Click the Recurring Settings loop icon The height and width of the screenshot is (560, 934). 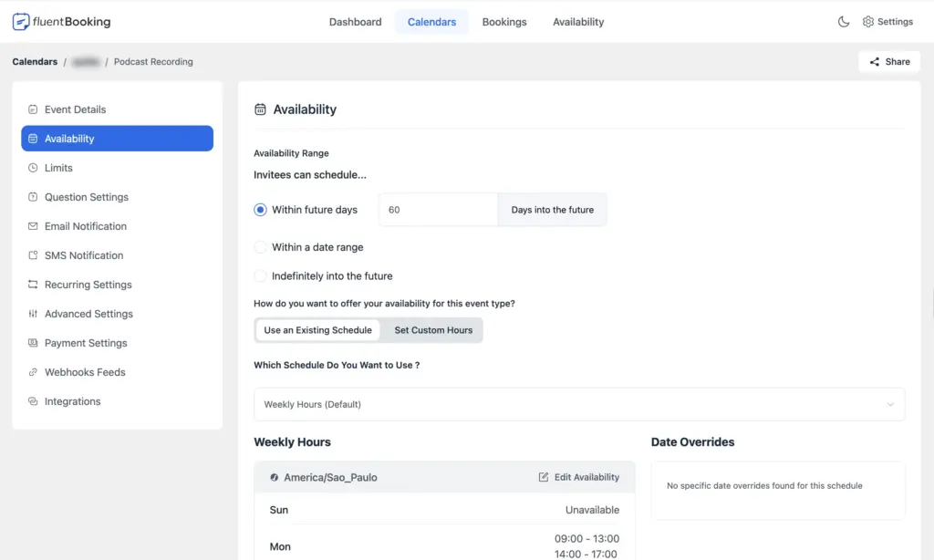(33, 285)
